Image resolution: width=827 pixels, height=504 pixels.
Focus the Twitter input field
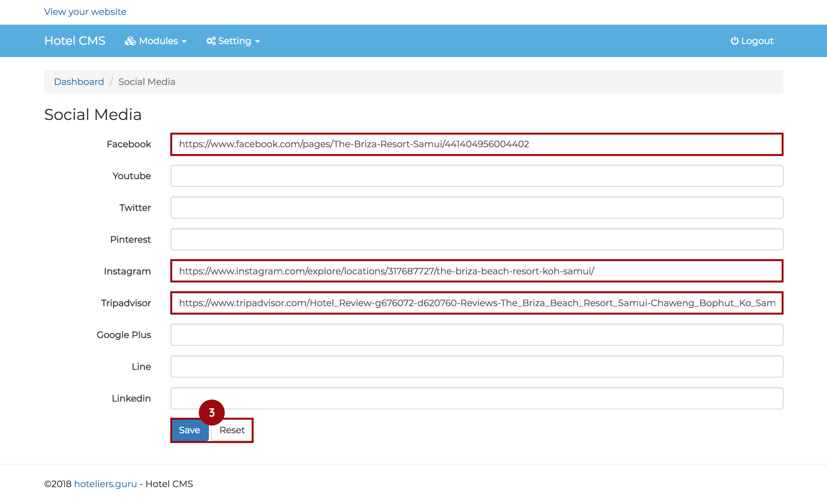point(477,207)
